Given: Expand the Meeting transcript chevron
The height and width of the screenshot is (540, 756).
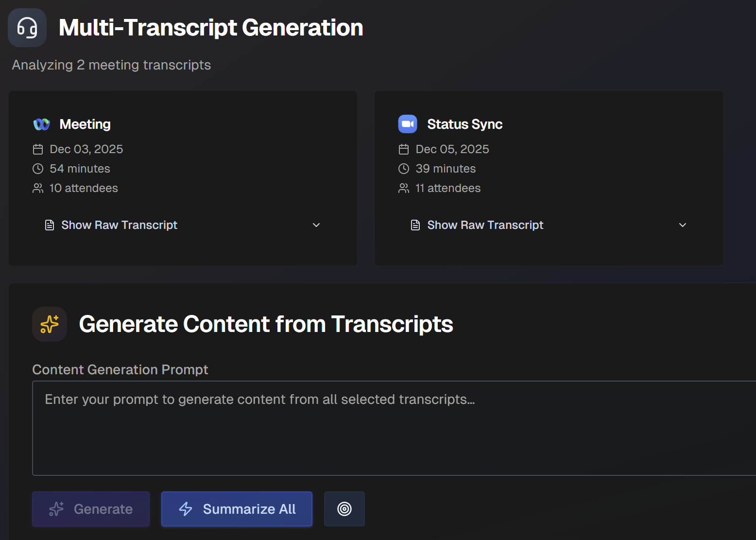Looking at the screenshot, I should 316,225.
